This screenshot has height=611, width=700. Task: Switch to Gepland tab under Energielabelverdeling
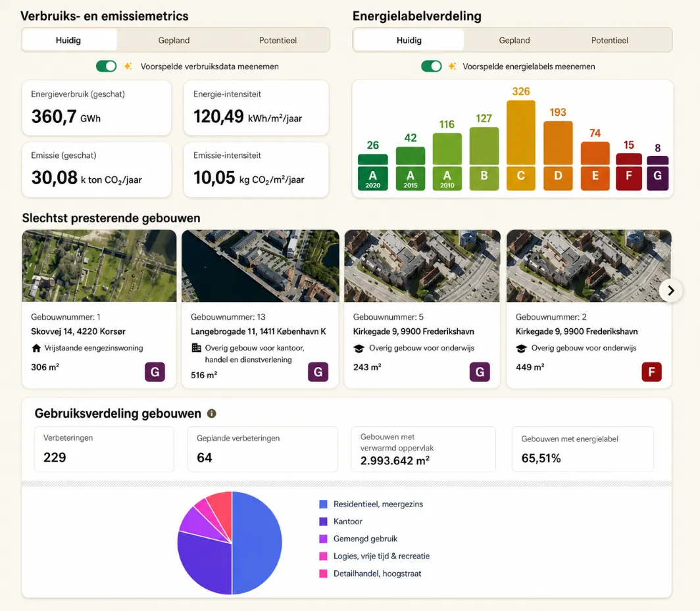[x=514, y=40]
